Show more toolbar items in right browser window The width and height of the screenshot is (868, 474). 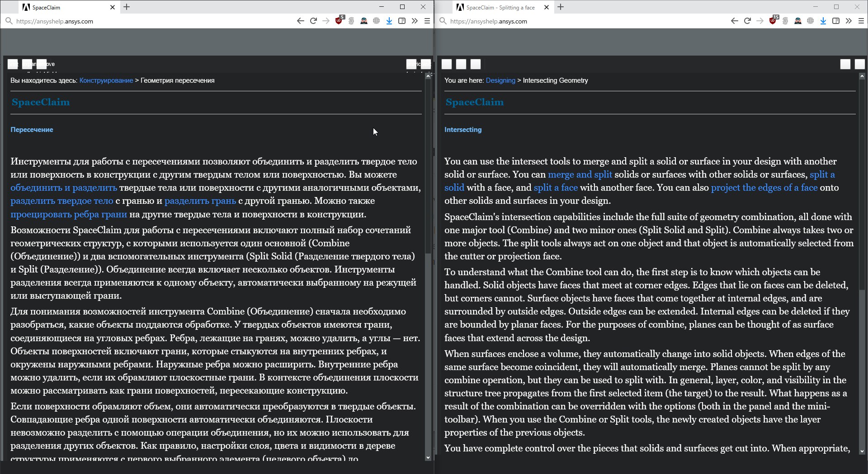pyautogui.click(x=849, y=21)
